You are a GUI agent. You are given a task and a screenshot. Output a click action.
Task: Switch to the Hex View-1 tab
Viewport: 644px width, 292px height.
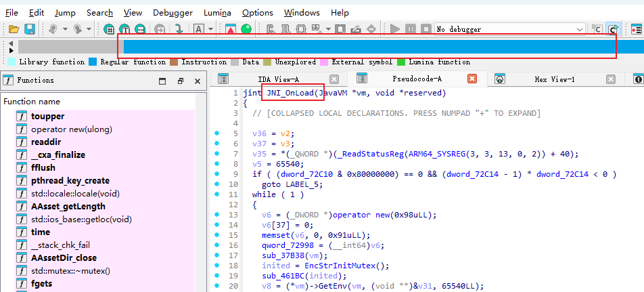554,79
